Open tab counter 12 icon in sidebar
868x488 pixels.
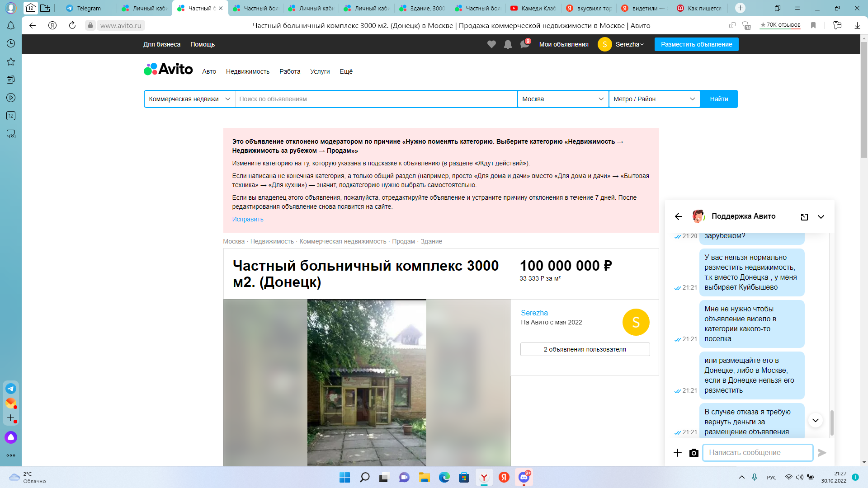click(11, 116)
